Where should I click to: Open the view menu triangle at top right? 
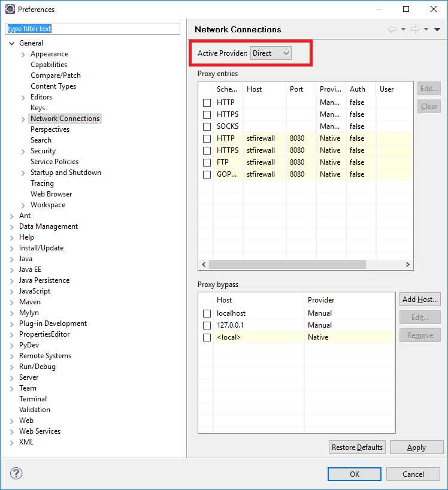pos(437,29)
